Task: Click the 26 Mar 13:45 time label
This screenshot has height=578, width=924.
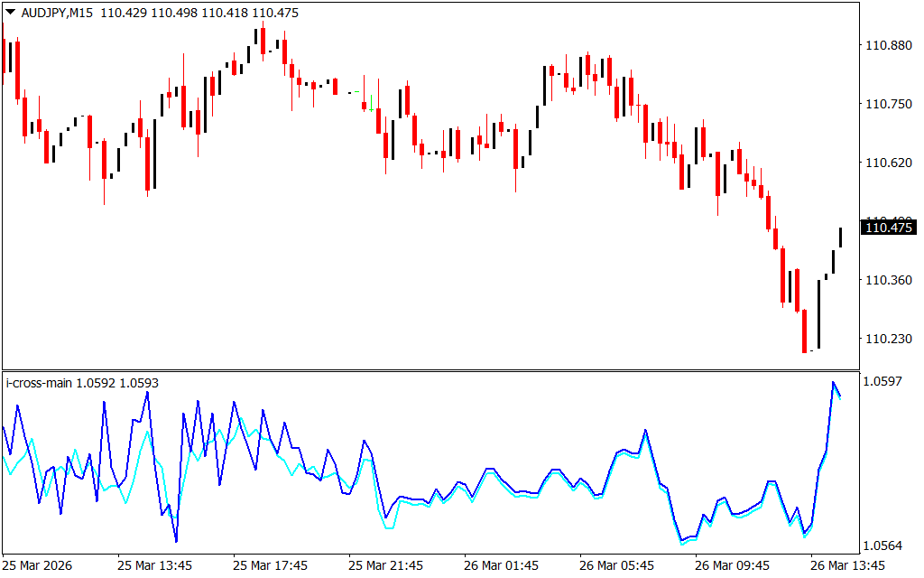Action: pyautogui.click(x=847, y=565)
